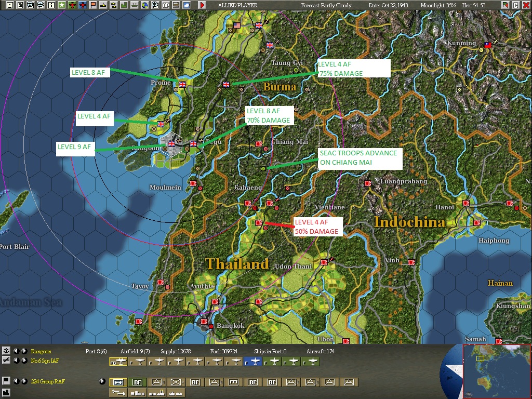The height and width of the screenshot is (399, 532).
Task: Select the engineer 'm' symbol unit icon
Action: pyautogui.click(x=233, y=382)
